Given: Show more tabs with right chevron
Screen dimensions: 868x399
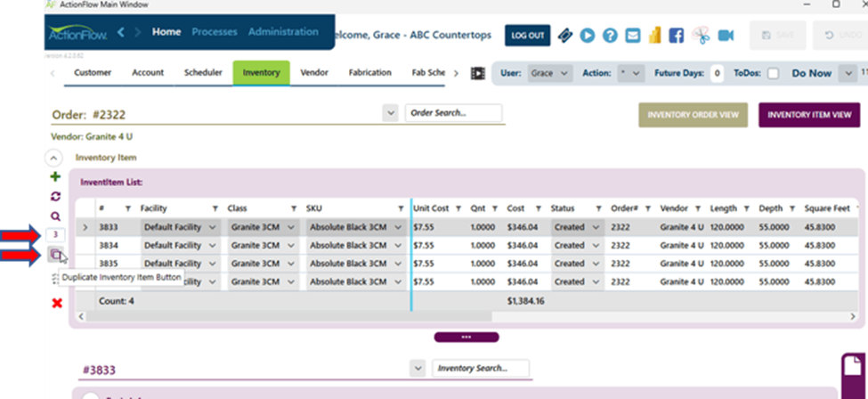Looking at the screenshot, I should point(456,73).
